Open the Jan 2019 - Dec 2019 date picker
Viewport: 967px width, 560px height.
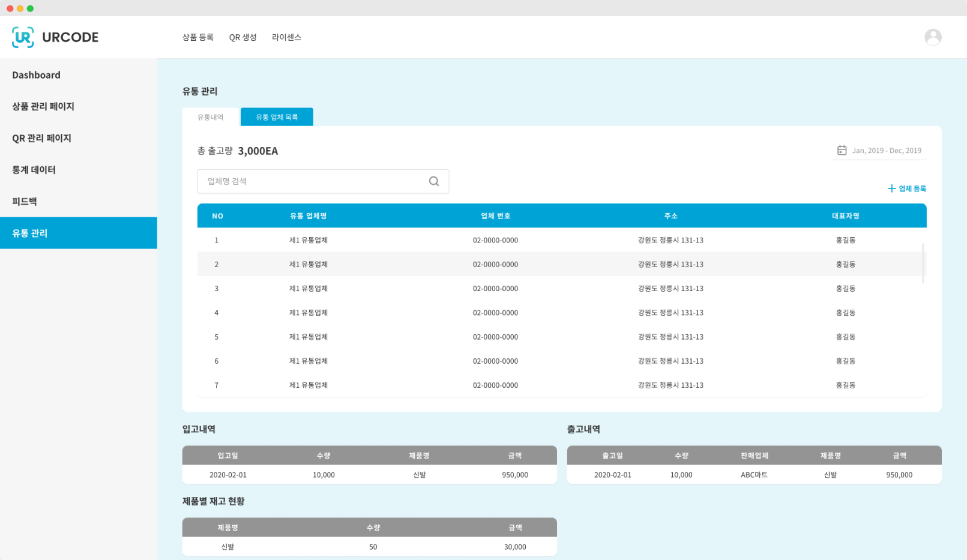pos(886,151)
